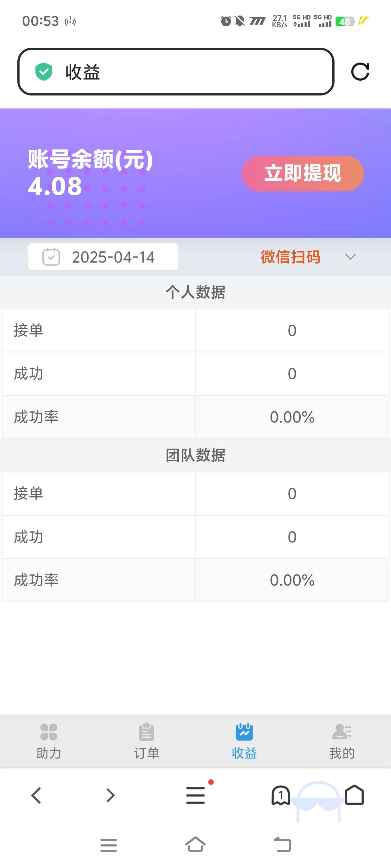
Task: Tap the 收益 (earnings) chart icon
Action: pyautogui.click(x=244, y=732)
